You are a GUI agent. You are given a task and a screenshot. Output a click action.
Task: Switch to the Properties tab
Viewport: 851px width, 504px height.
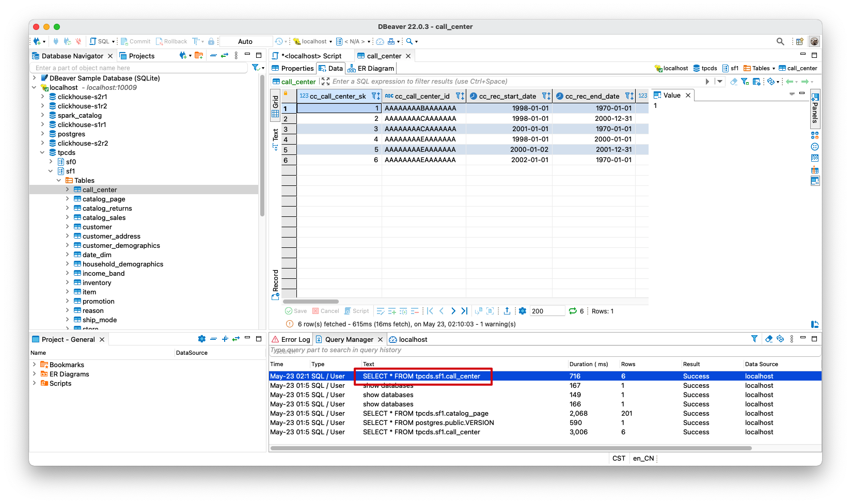tap(293, 68)
